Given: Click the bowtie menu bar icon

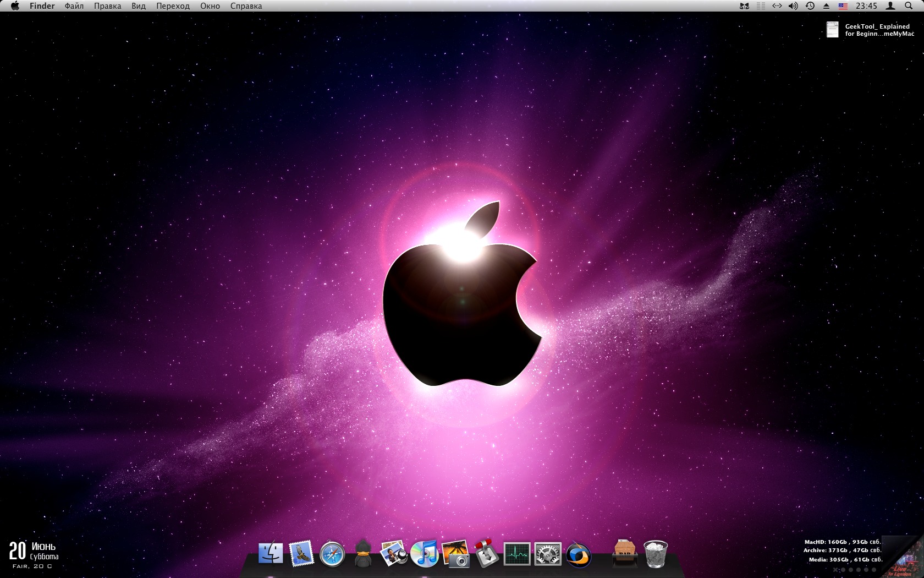Looking at the screenshot, I should click(744, 6).
